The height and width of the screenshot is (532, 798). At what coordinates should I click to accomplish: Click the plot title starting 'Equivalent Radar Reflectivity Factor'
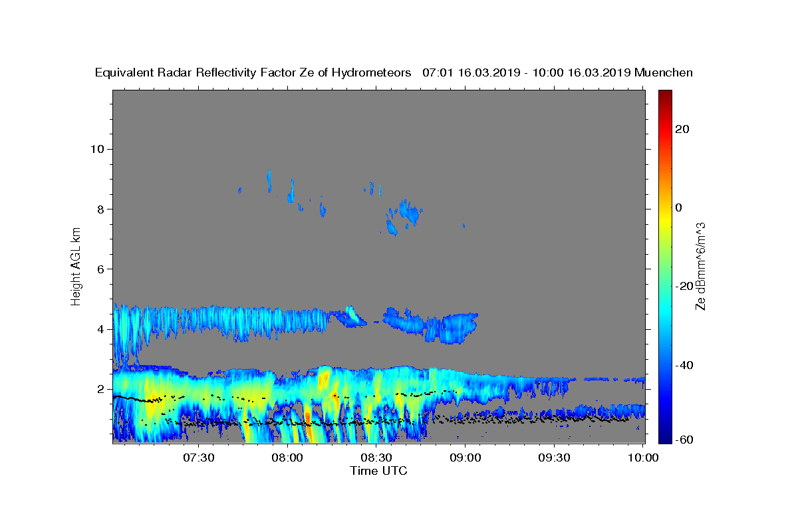click(394, 72)
